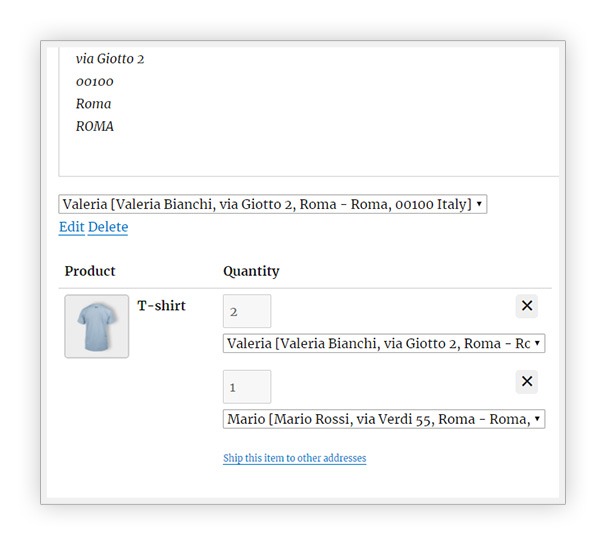Click the Edit address link
This screenshot has width=600, height=543.
[72, 227]
